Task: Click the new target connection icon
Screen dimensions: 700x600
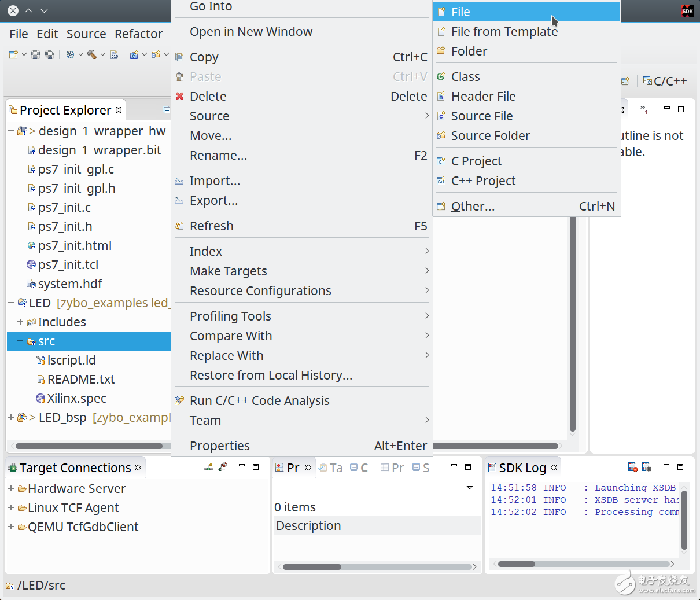Action: click(209, 467)
